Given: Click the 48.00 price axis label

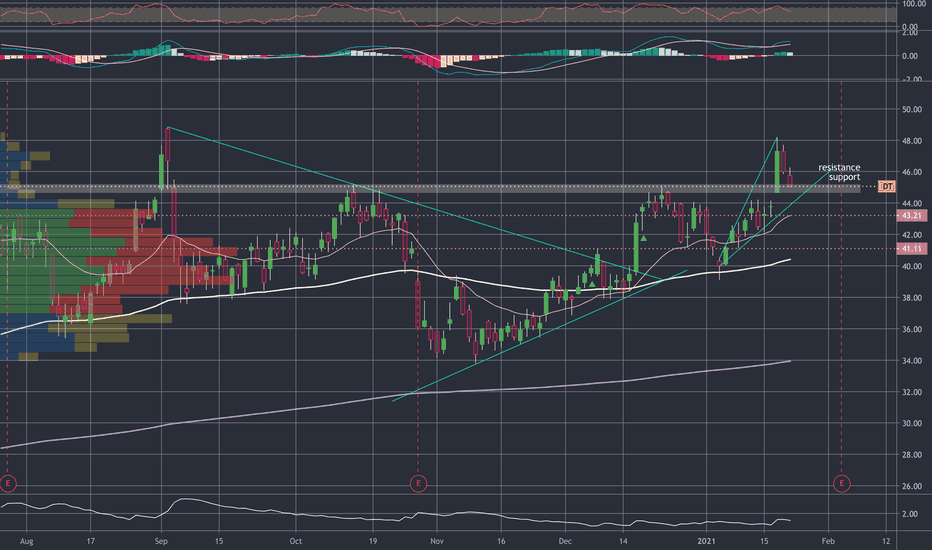Looking at the screenshot, I should (911, 141).
